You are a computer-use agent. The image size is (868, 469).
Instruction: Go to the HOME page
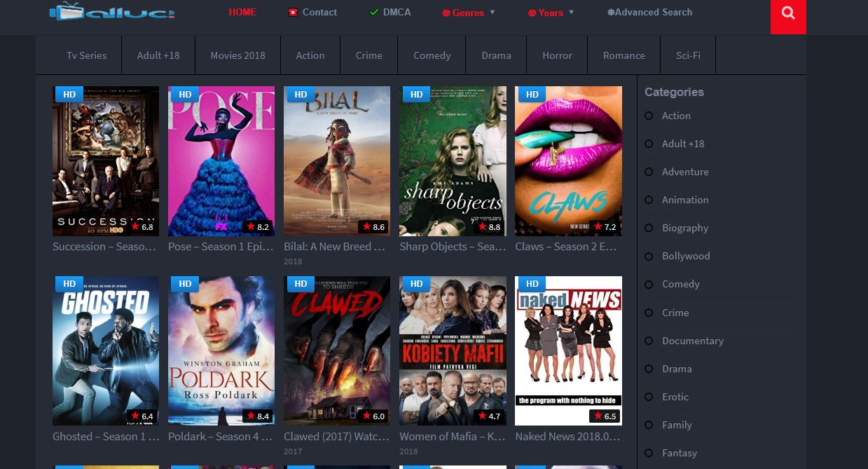242,12
